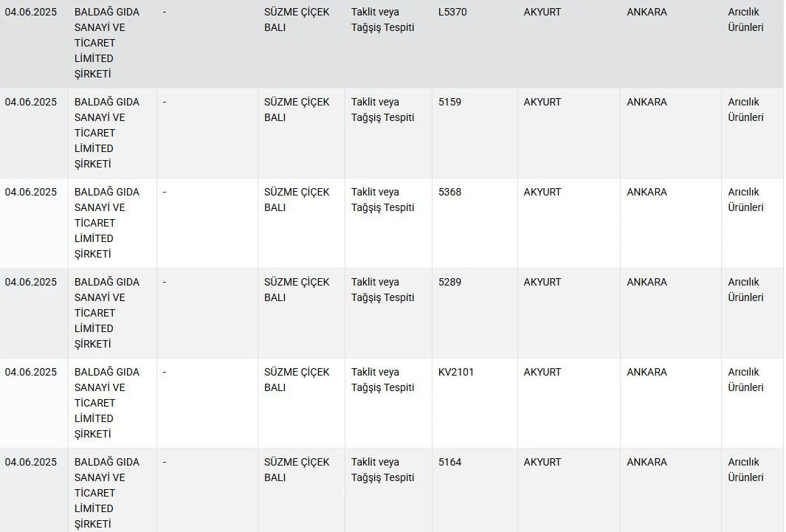This screenshot has height=532, width=786.
Task: Click Arıcılık Ürünleri in the 5164 row
Action: pos(745,469)
